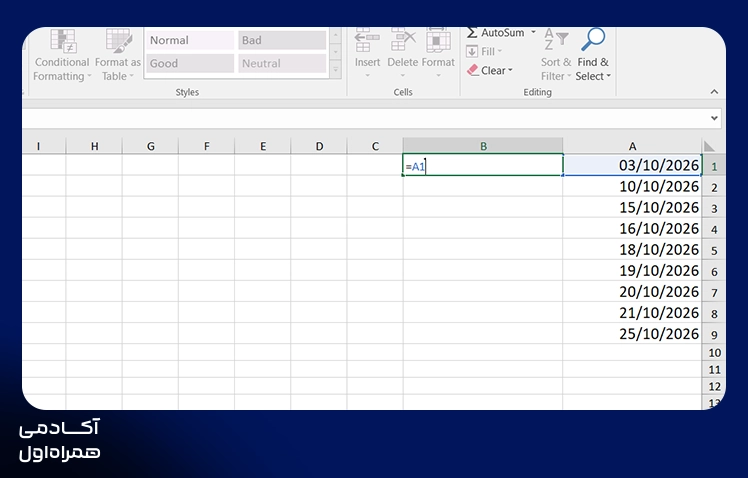748x478 pixels.
Task: Apply the Bad cell style
Action: pyautogui.click(x=282, y=41)
